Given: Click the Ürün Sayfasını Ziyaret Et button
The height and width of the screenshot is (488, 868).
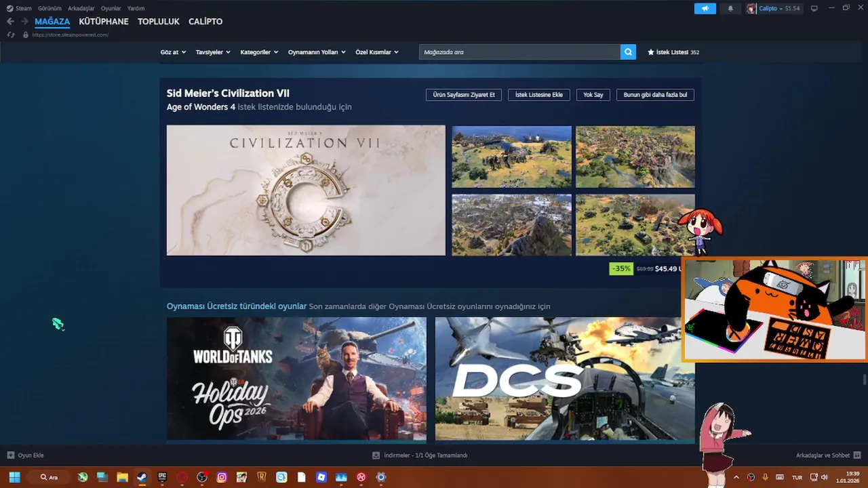Looking at the screenshot, I should point(464,95).
